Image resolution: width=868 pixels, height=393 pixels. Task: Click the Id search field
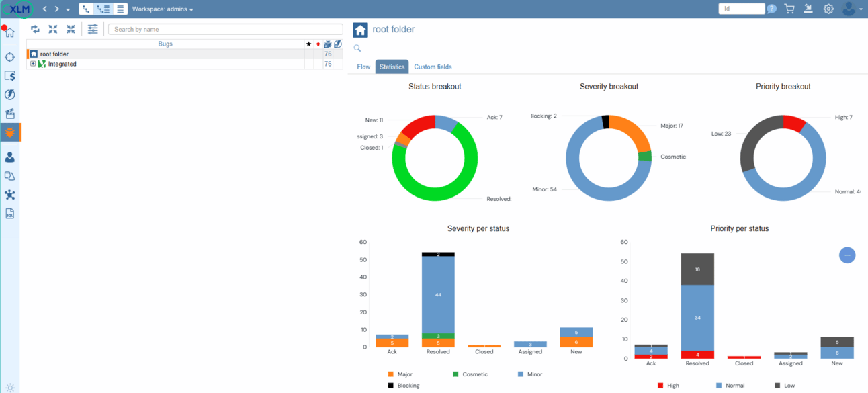point(742,9)
